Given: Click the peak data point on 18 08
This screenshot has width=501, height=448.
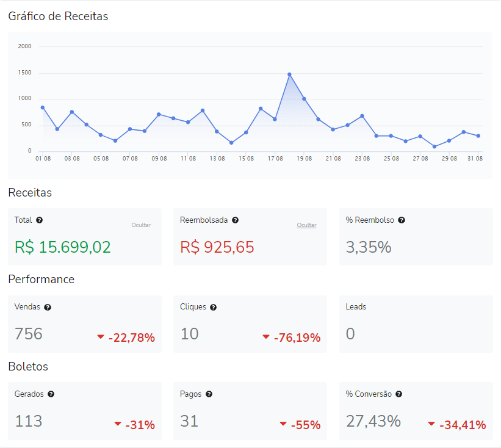Looking at the screenshot, I should coord(289,74).
